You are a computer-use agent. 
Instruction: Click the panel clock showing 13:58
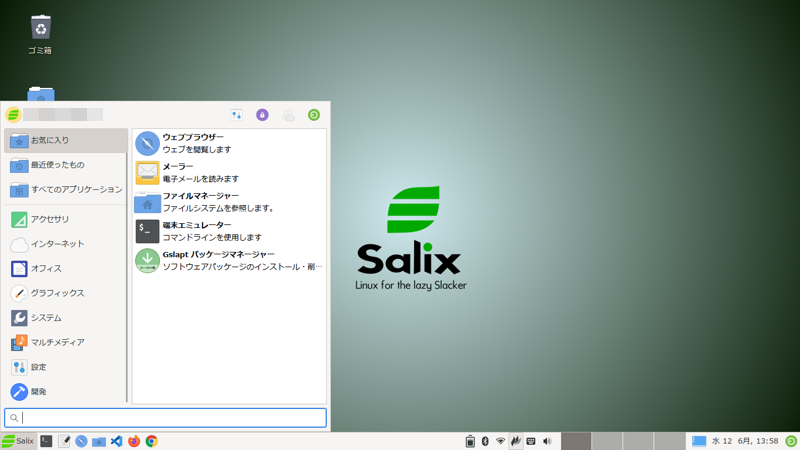pyautogui.click(x=745, y=441)
